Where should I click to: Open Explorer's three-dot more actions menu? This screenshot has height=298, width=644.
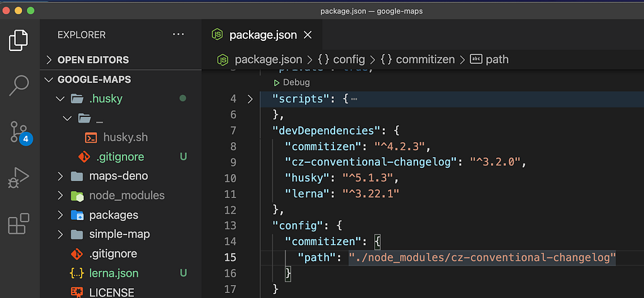pyautogui.click(x=178, y=35)
